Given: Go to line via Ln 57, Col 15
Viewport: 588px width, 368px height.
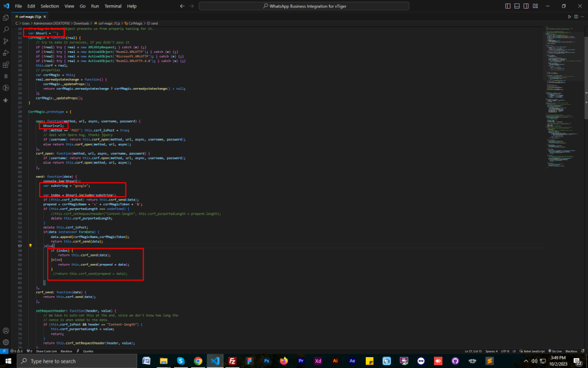Looking at the screenshot, I should click(473, 351).
